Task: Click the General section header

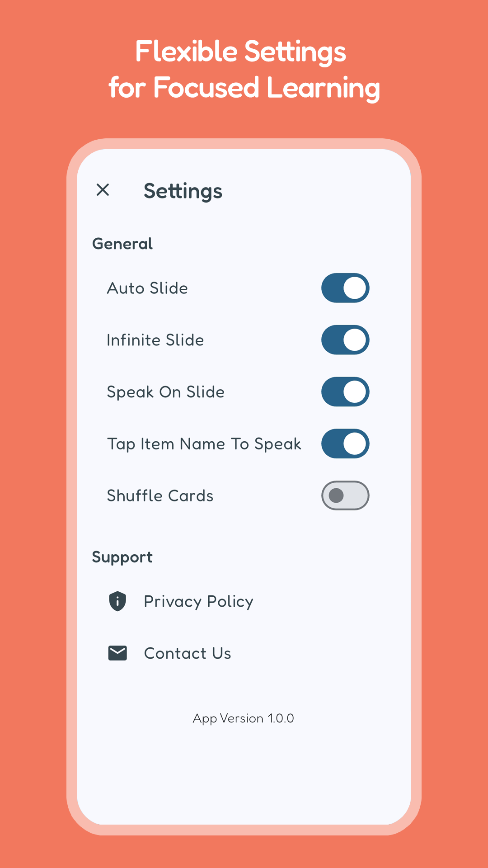Action: point(122,244)
